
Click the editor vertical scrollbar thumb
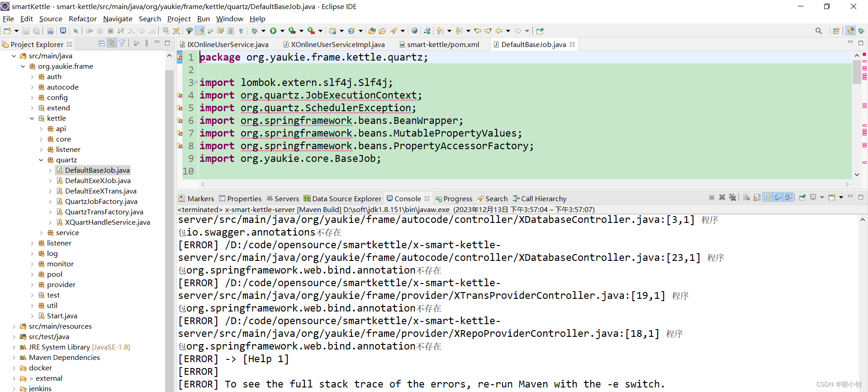[857, 71]
